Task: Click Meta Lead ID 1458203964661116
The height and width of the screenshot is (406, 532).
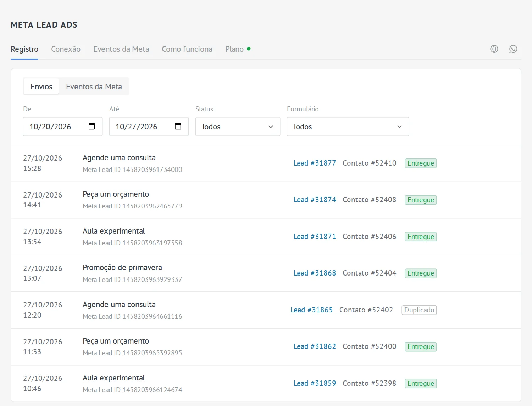Action: (132, 316)
